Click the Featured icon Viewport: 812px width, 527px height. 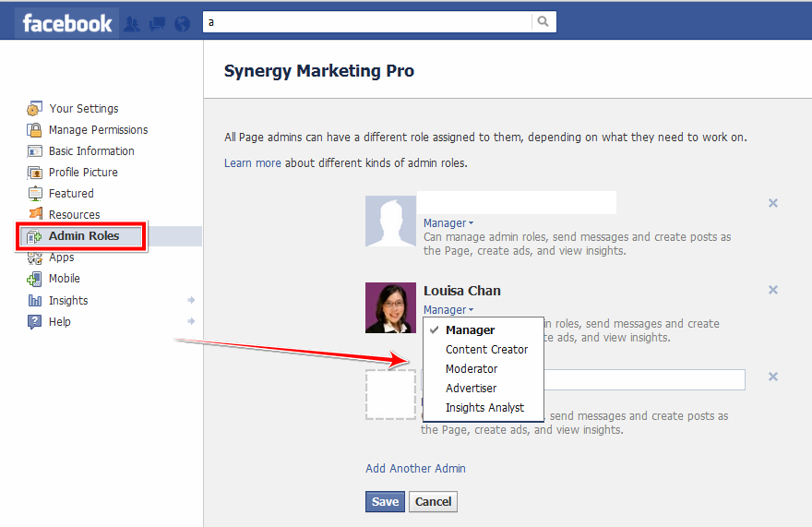pos(35,193)
